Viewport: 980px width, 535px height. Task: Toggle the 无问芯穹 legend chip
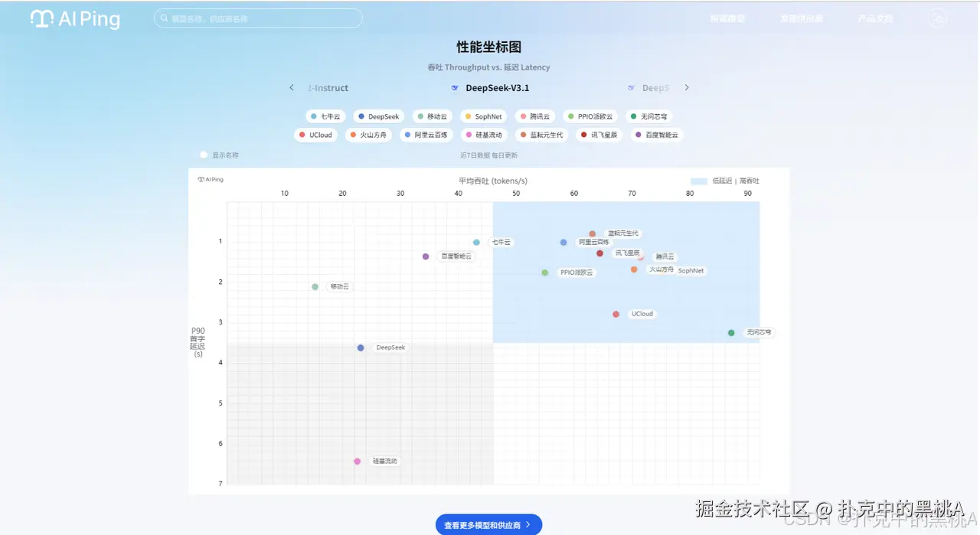(x=648, y=116)
